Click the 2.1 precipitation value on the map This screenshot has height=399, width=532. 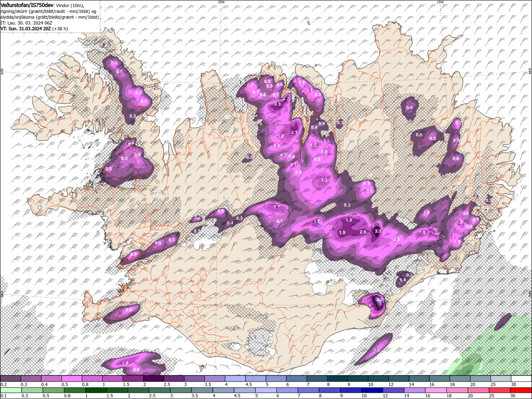click(294, 132)
